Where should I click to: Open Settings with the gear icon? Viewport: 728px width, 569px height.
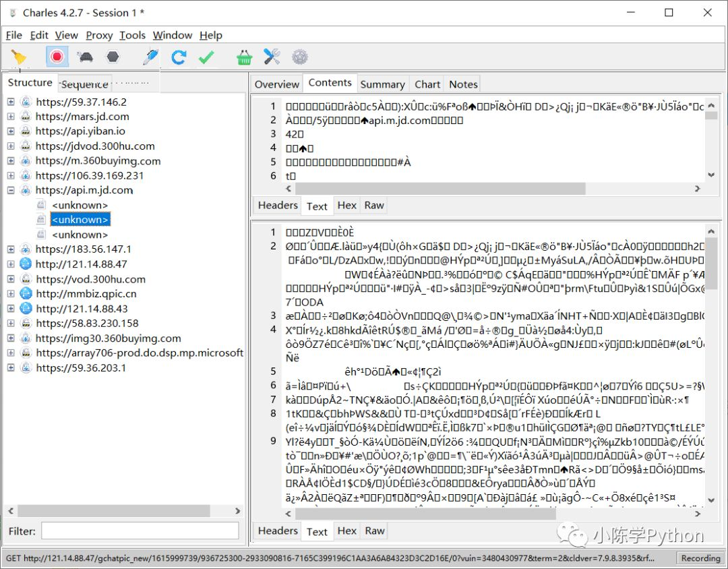click(300, 57)
